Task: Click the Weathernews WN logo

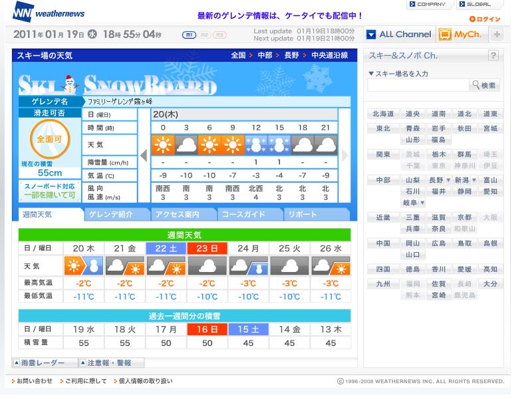Action: point(48,12)
